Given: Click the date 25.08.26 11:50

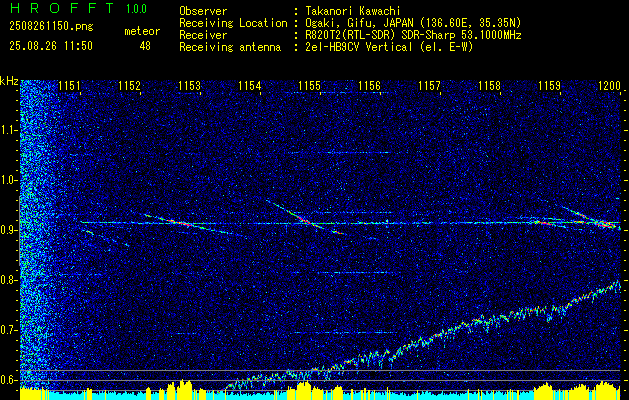Looking at the screenshot, I should click(x=51, y=46).
